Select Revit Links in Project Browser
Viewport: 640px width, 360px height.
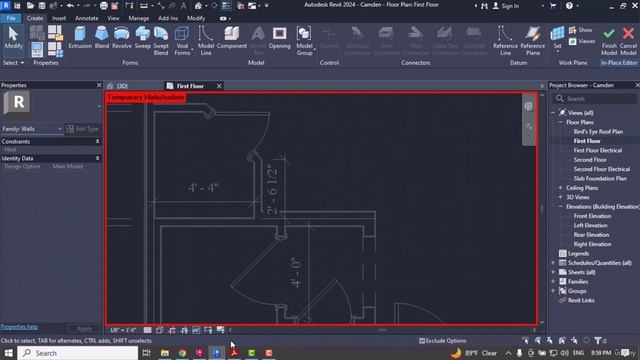(581, 300)
